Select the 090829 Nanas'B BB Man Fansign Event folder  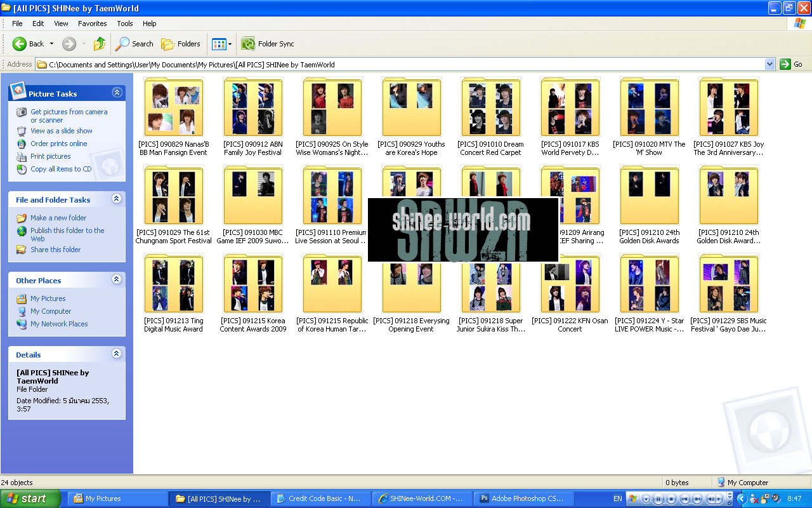click(x=173, y=117)
